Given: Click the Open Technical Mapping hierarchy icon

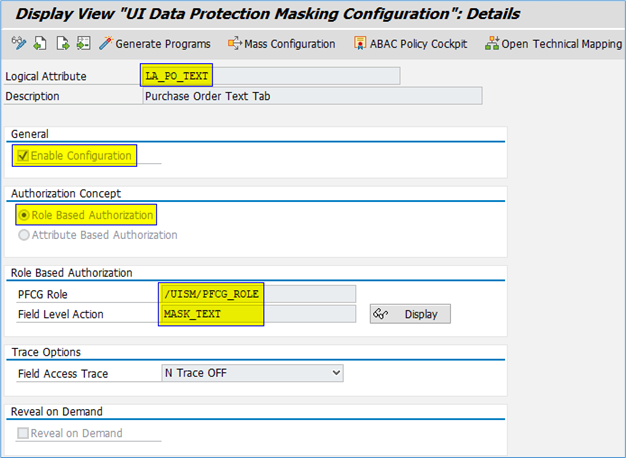Looking at the screenshot, I should tap(492, 43).
